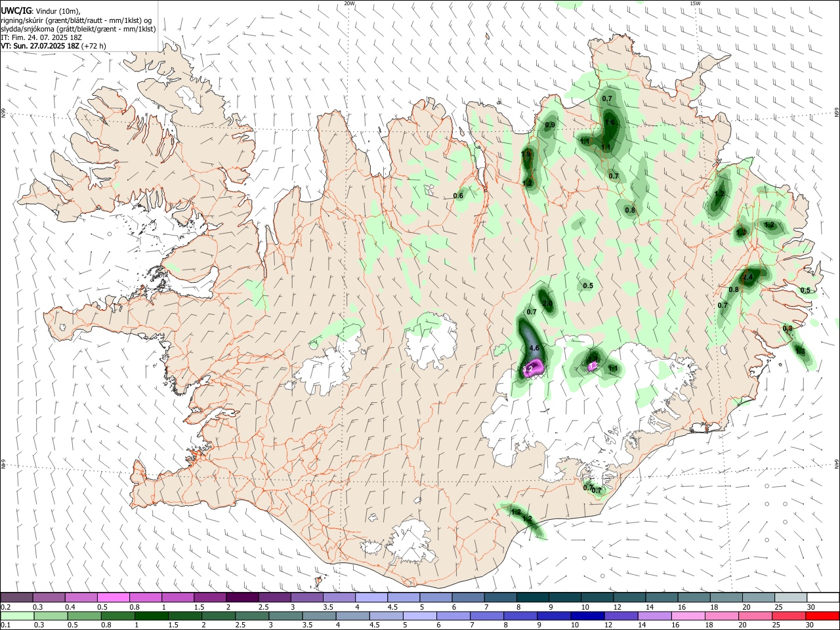Image resolution: width=840 pixels, height=630 pixels.
Task: Pick the palest green swatch starting at 0.1
Action: point(17,616)
